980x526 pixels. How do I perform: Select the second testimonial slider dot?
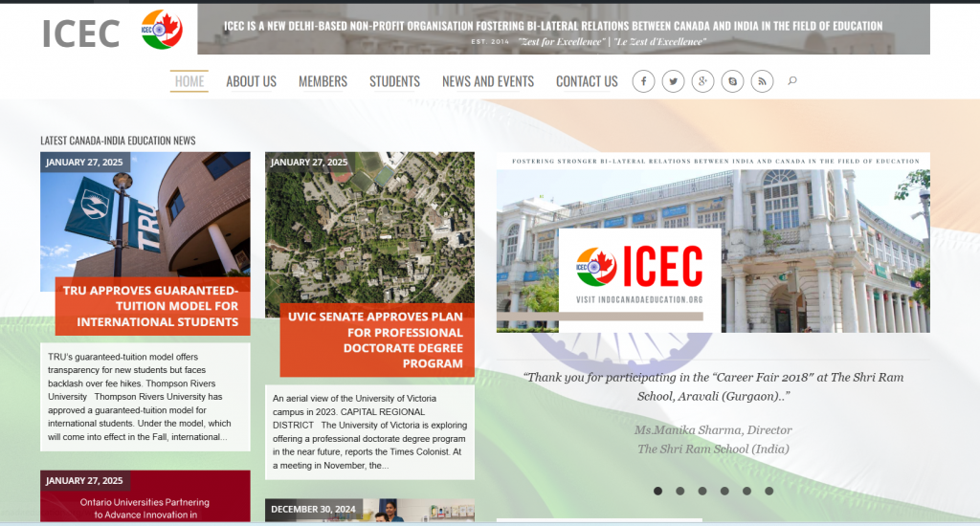(679, 491)
